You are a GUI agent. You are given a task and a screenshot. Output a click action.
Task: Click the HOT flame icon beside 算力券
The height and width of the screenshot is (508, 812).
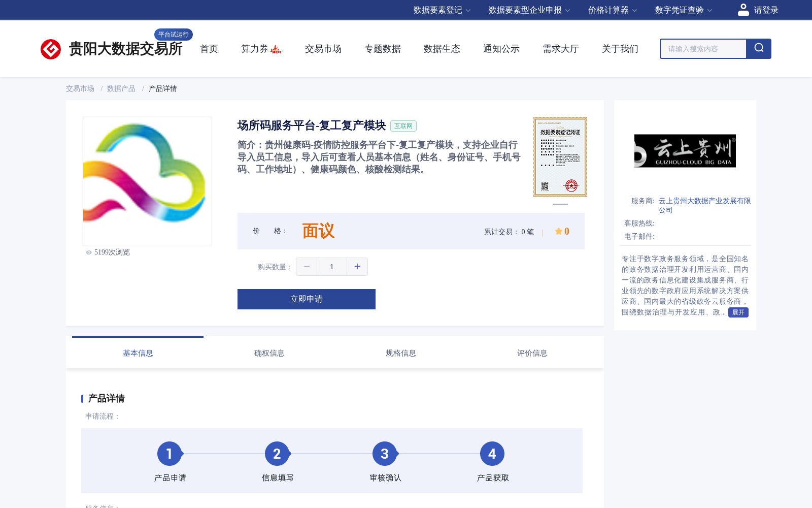click(x=276, y=49)
